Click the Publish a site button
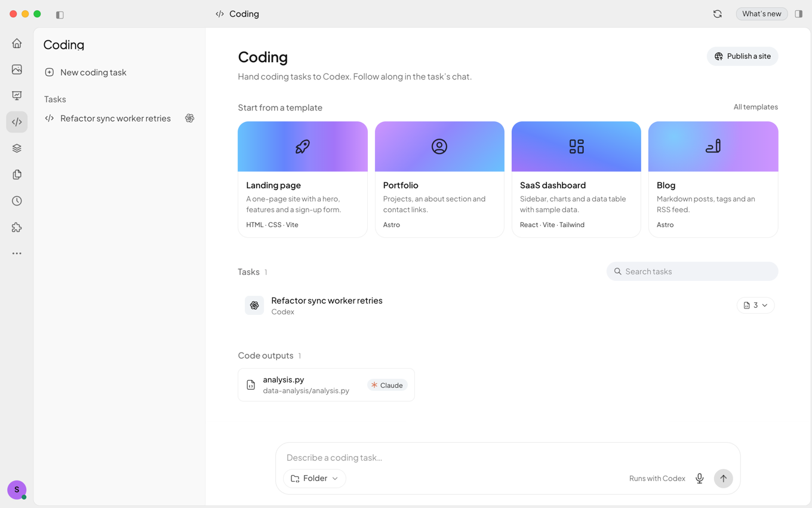 tap(743, 56)
